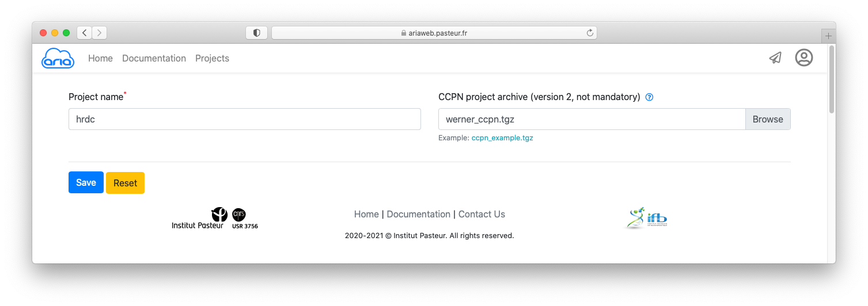Image resolution: width=868 pixels, height=306 pixels.
Task: Click the IFB logo in footer
Action: [x=647, y=218]
